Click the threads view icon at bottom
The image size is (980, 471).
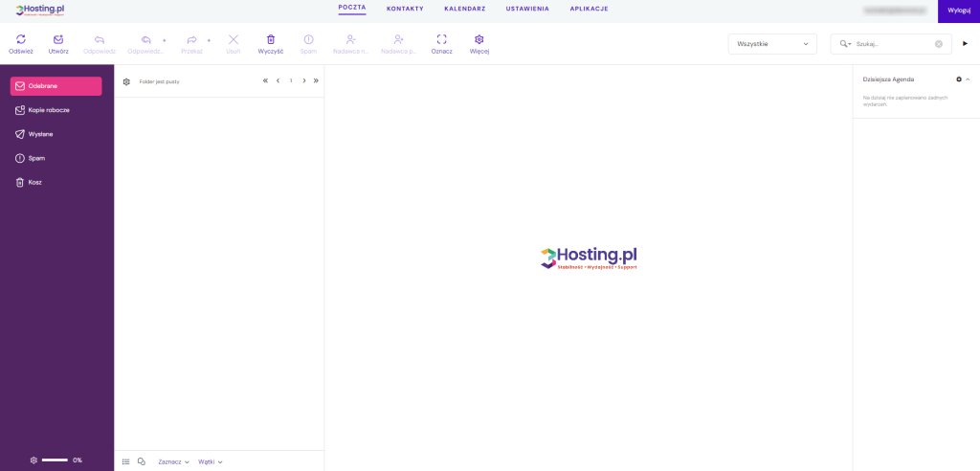pyautogui.click(x=142, y=461)
